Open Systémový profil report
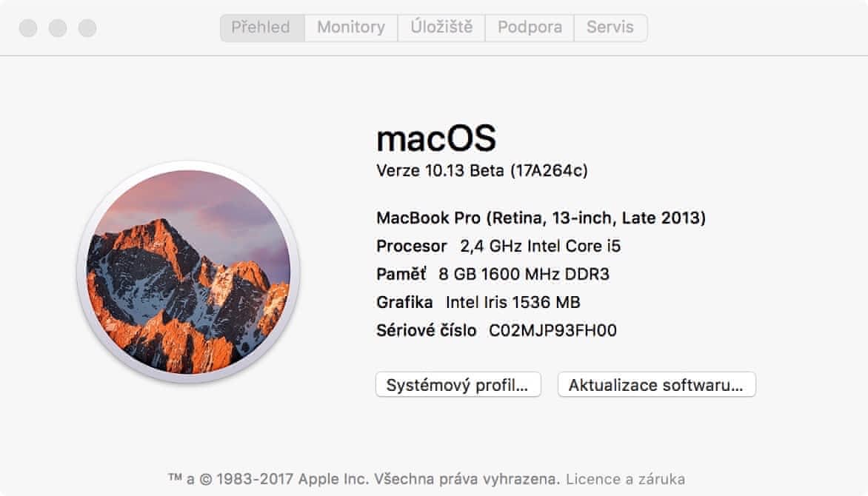868x496 pixels. [458, 385]
